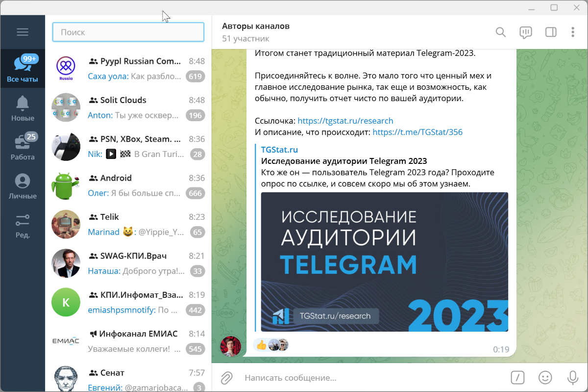The image size is (588, 392).
Task: Open the Telik group chat
Action: [x=128, y=224]
